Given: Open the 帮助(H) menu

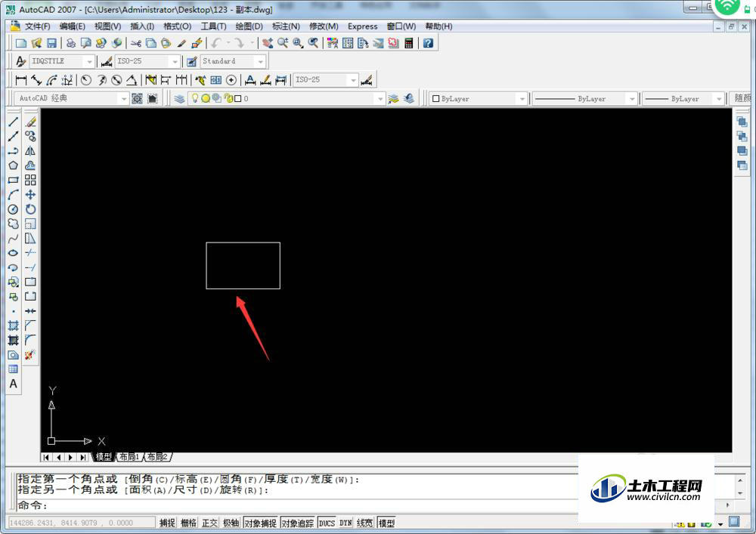Looking at the screenshot, I should pos(438,26).
